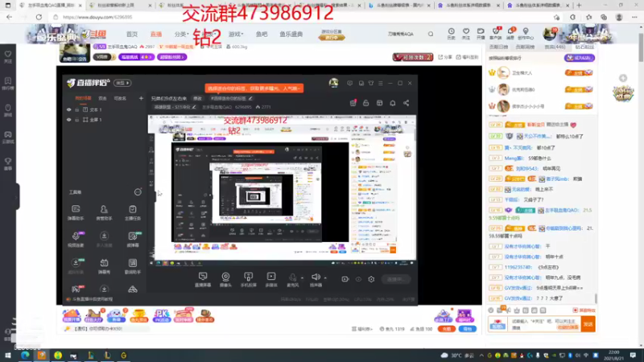The width and height of the screenshot is (644, 362).
Task: Open 消息 messages icon in Douyu header
Action: (510, 34)
